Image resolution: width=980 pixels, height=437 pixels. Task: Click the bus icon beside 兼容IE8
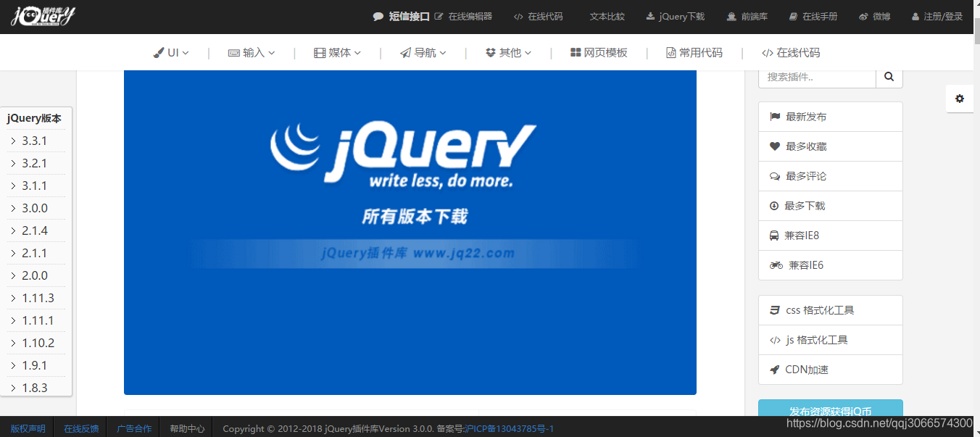[774, 236]
